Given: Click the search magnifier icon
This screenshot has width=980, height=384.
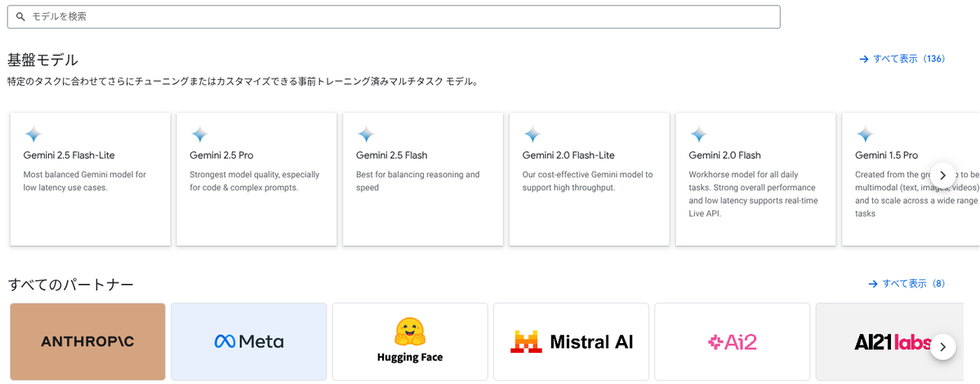Looking at the screenshot, I should (x=21, y=16).
